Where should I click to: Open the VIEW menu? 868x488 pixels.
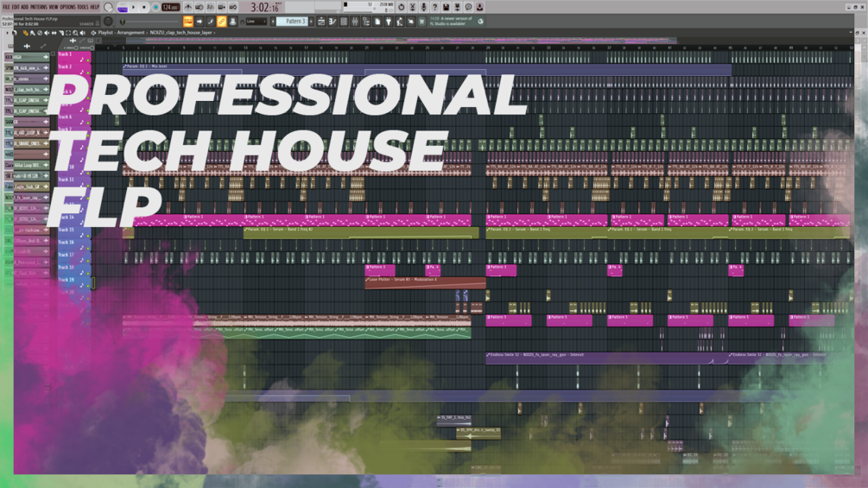54,7
